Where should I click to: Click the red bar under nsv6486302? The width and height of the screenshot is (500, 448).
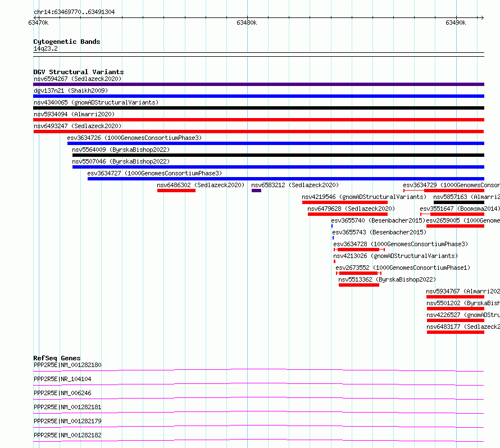[176, 191]
